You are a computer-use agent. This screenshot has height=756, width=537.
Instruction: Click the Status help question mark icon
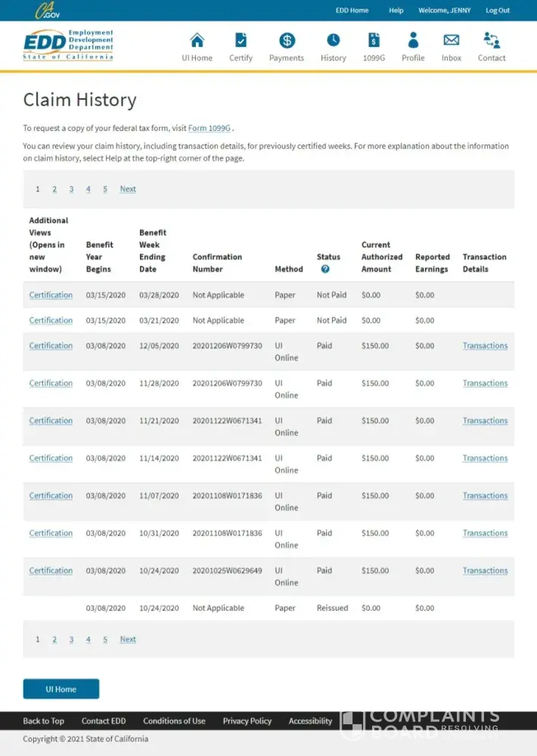click(x=325, y=269)
